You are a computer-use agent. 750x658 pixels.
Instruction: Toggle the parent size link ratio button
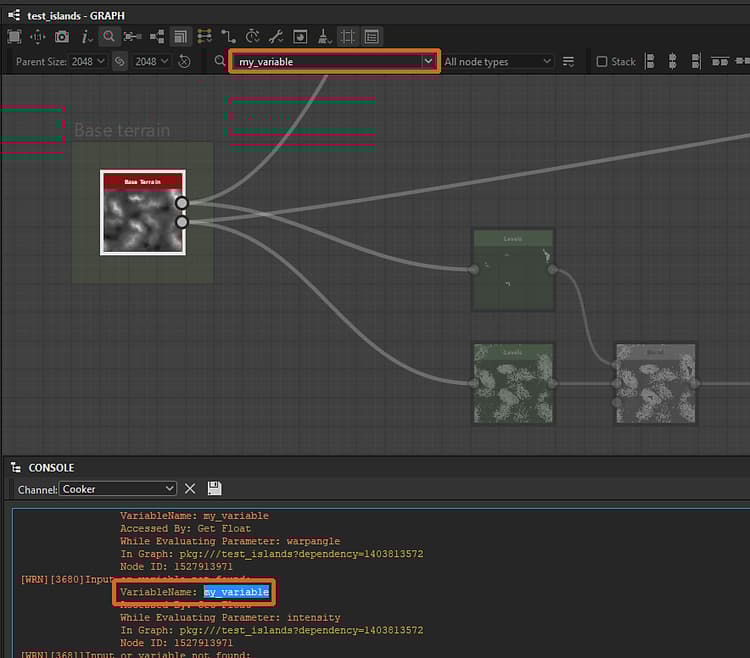[x=119, y=62]
